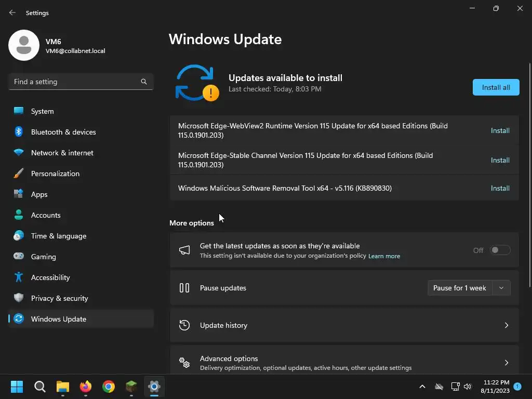
Task: Click the Update history clock icon
Action: pyautogui.click(x=184, y=325)
